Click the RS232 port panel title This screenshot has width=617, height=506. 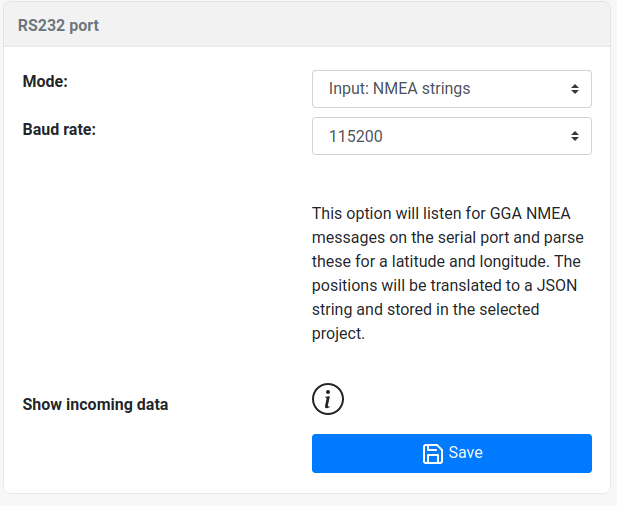tap(58, 25)
